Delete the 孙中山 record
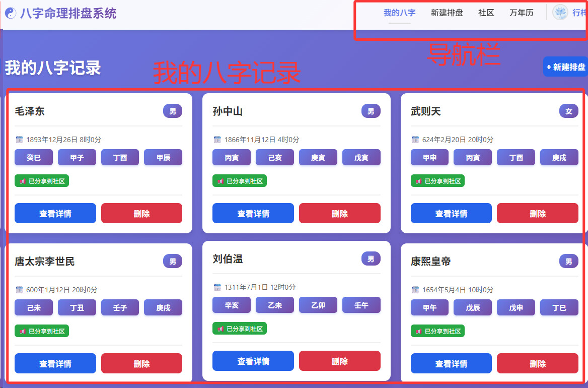 (x=339, y=213)
